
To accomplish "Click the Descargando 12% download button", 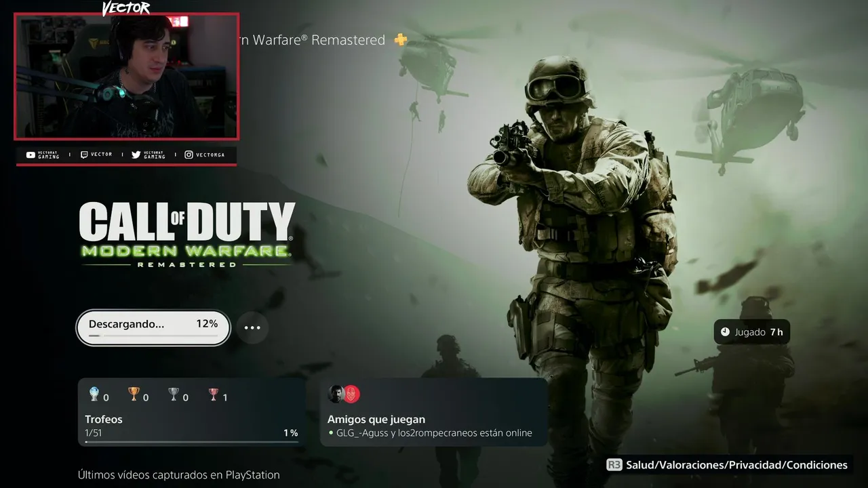I will coord(153,328).
